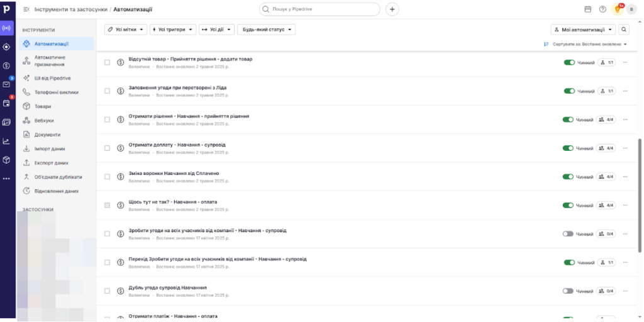This screenshot has height=322, width=644.
Task: Select Автоматичне призначення in sidebar
Action: (56, 61)
